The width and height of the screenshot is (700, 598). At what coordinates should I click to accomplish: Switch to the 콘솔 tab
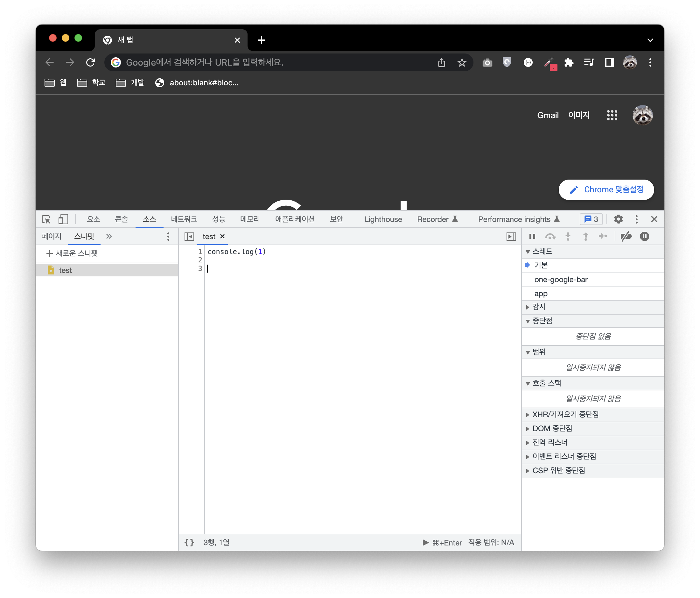(x=121, y=219)
